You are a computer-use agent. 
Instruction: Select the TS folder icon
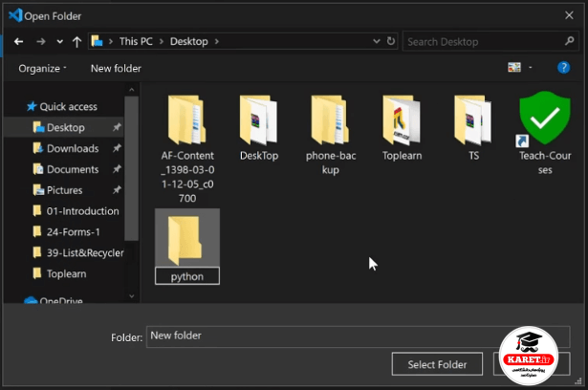(473, 119)
